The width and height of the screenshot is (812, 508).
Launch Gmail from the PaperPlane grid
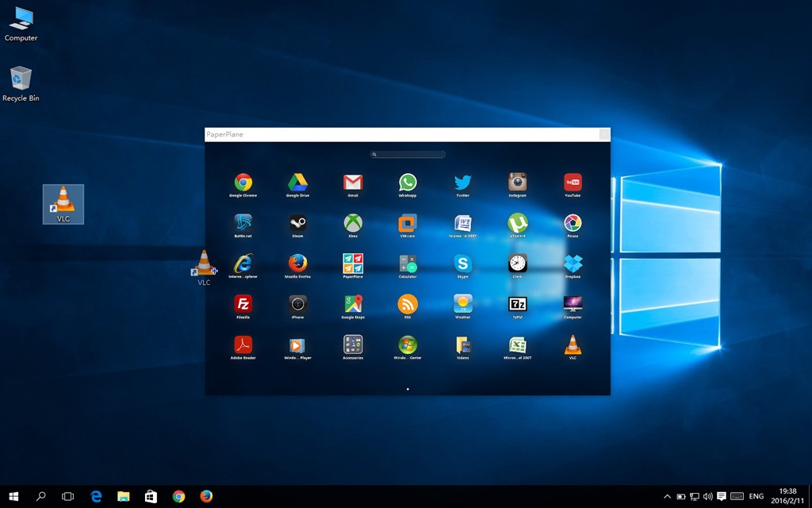pos(353,183)
